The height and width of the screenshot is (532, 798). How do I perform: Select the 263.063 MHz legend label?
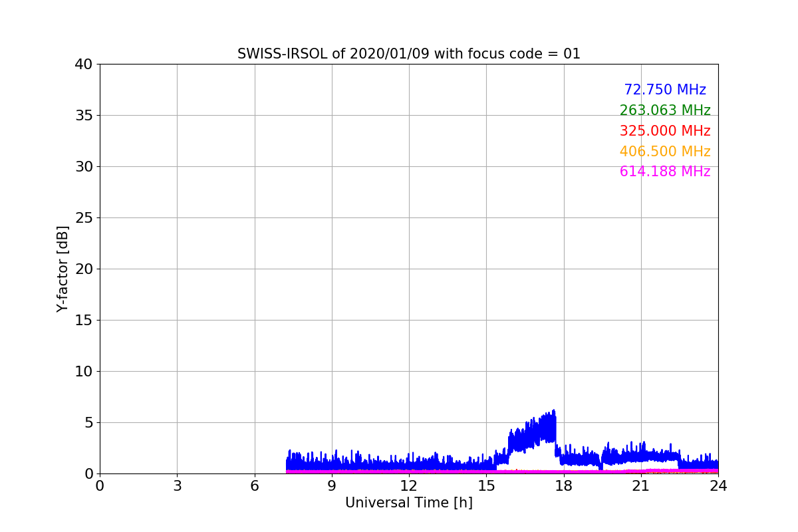pyautogui.click(x=665, y=110)
